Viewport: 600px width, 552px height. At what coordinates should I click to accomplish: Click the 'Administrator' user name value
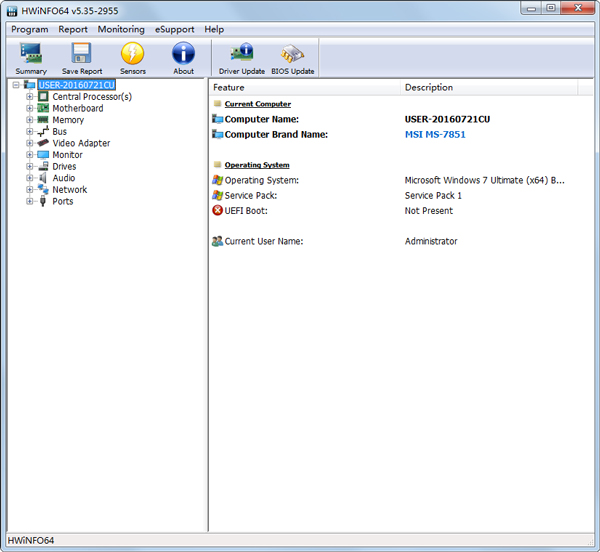tap(431, 241)
